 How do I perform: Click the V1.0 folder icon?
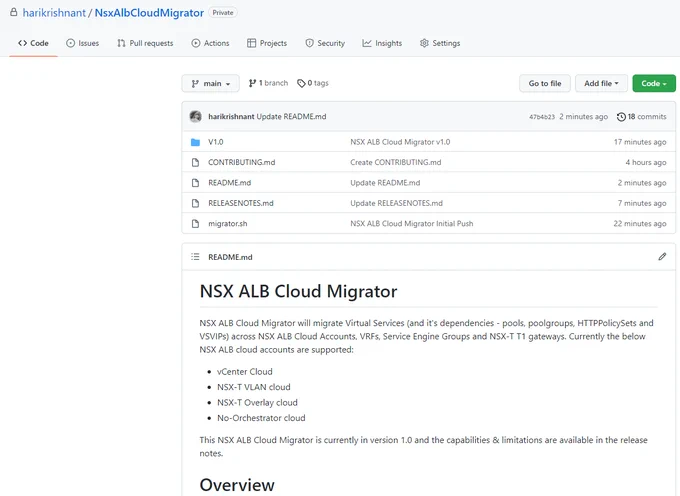(196, 142)
